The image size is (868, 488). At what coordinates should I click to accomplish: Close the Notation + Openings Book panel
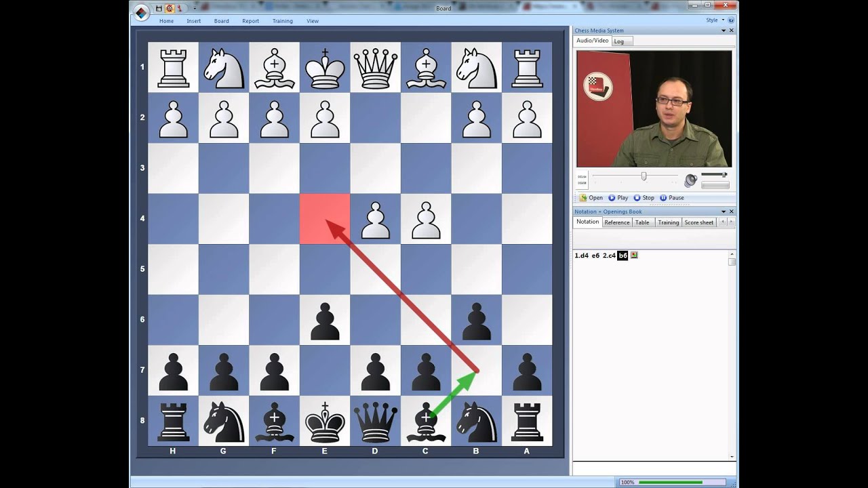click(x=731, y=211)
